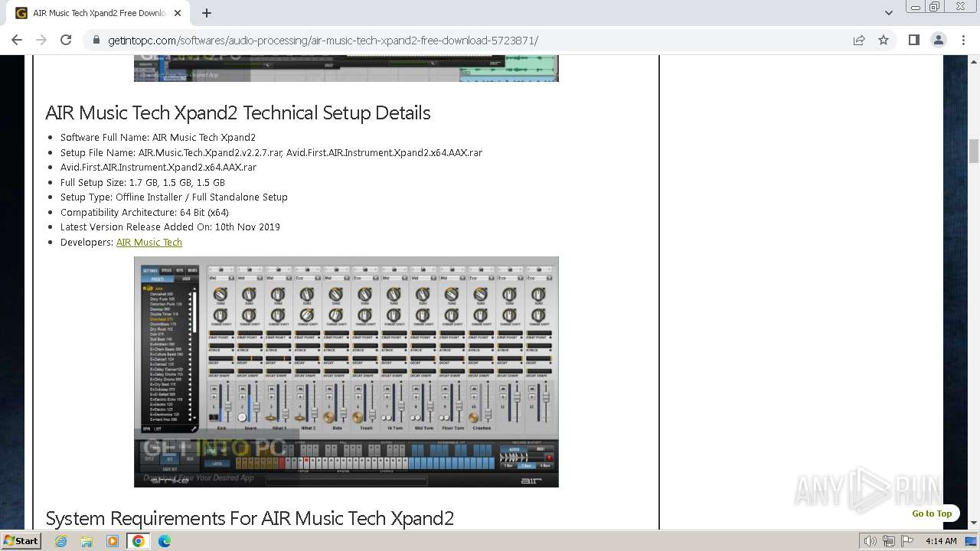This screenshot has width=980, height=551.
Task: Click the Avid.First.AIR.Instrument.Xpand2.x64.AAX.rar line
Action: [158, 167]
